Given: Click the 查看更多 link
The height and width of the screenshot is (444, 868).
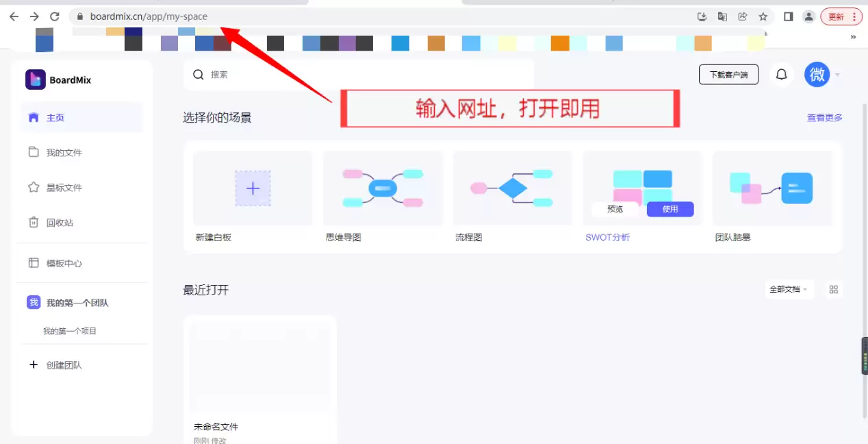Looking at the screenshot, I should tap(824, 118).
